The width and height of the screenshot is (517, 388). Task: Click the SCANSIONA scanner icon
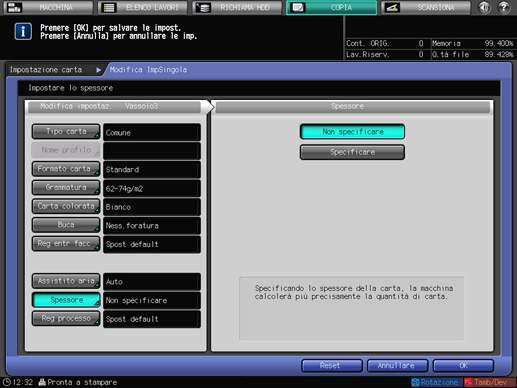tap(392, 7)
